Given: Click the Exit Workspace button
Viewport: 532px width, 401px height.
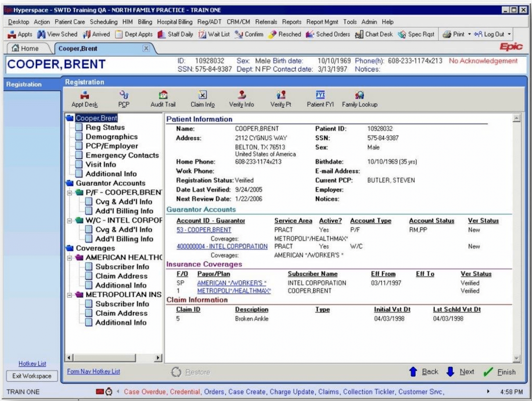Looking at the screenshot, I should pos(32,376).
